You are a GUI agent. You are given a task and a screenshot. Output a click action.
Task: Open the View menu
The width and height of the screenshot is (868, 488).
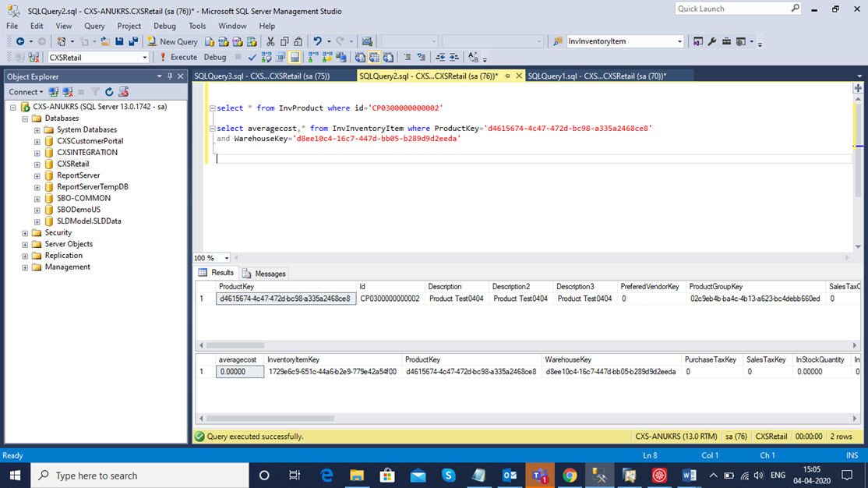point(63,26)
